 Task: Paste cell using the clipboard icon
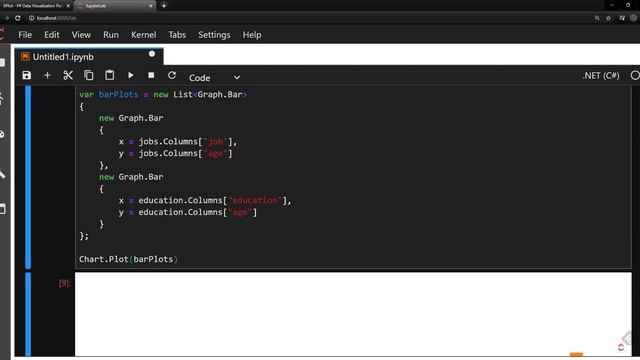(109, 75)
